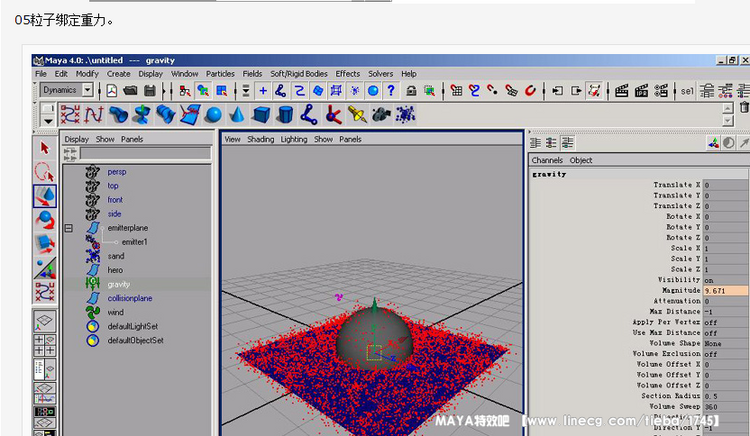Enable select by hierarchy mode
750x436 pixels.
pyautogui.click(x=185, y=90)
